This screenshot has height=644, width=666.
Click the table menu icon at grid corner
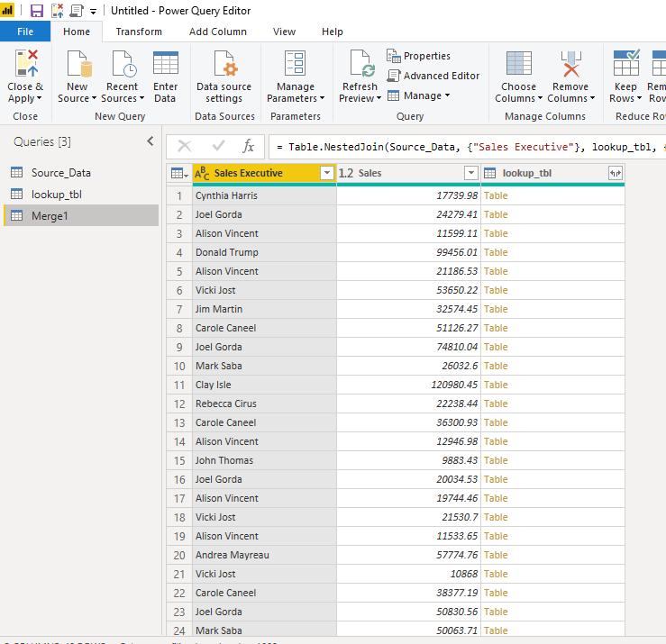coord(179,173)
